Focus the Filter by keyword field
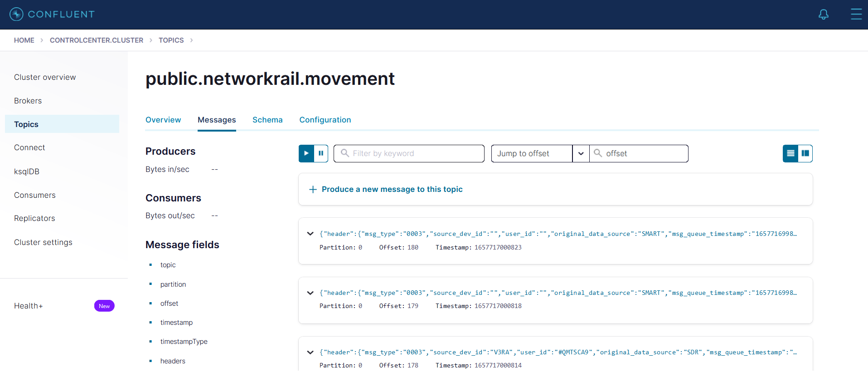This screenshot has width=868, height=377. (409, 153)
